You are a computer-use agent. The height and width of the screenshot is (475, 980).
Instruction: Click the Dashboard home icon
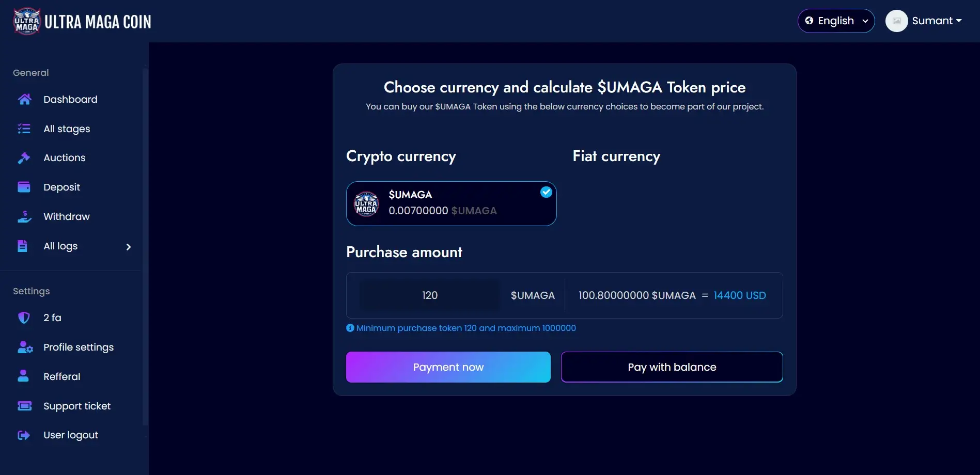tap(24, 99)
